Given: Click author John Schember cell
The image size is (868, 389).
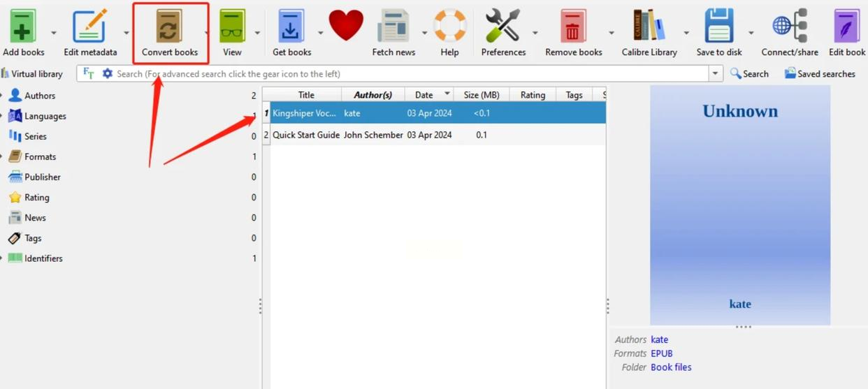Looking at the screenshot, I should 373,135.
